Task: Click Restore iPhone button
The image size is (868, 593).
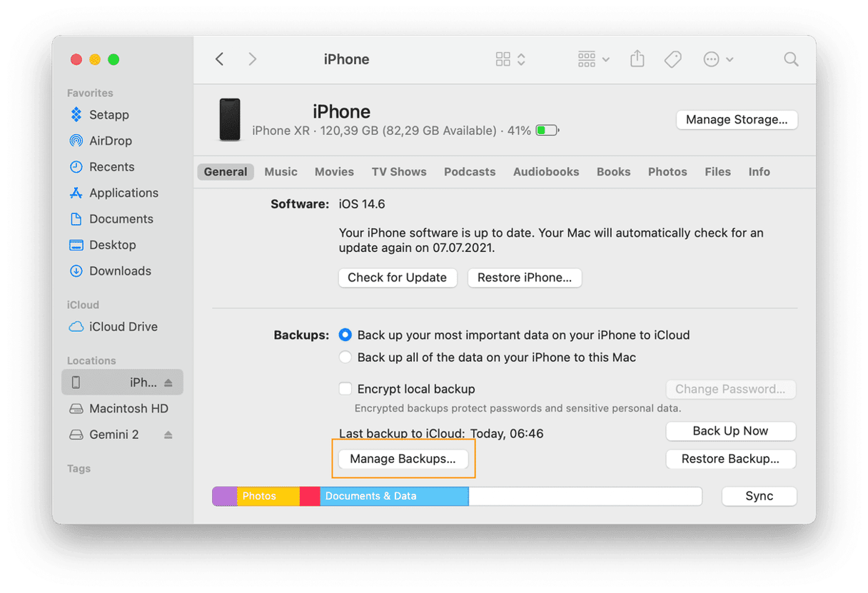Action: pyautogui.click(x=525, y=278)
